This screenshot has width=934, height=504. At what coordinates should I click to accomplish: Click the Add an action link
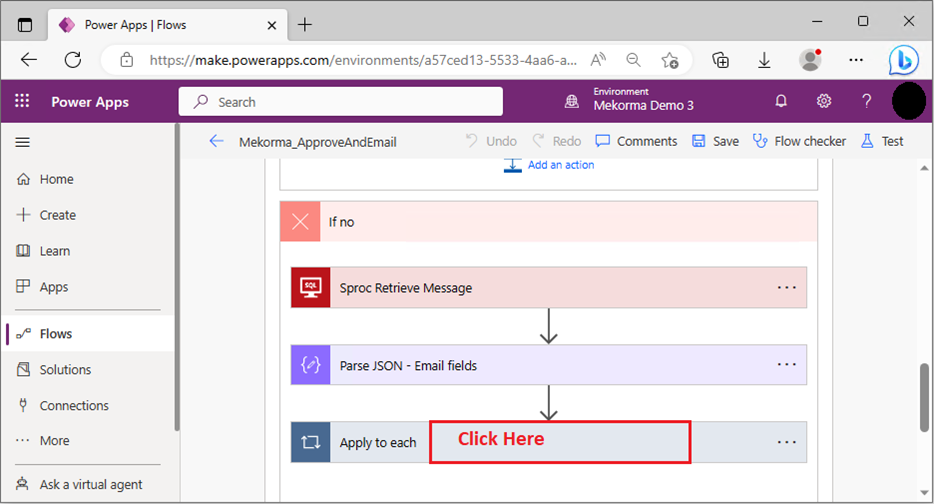tap(560, 165)
